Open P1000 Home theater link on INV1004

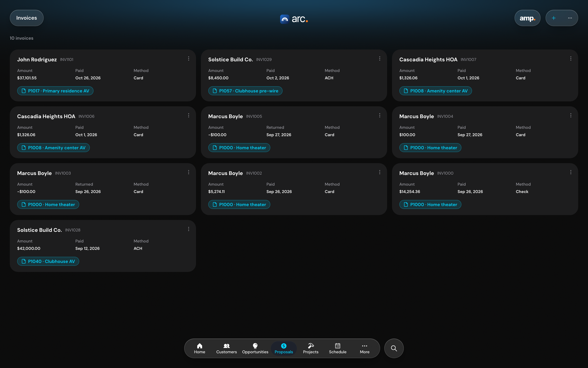pos(430,148)
